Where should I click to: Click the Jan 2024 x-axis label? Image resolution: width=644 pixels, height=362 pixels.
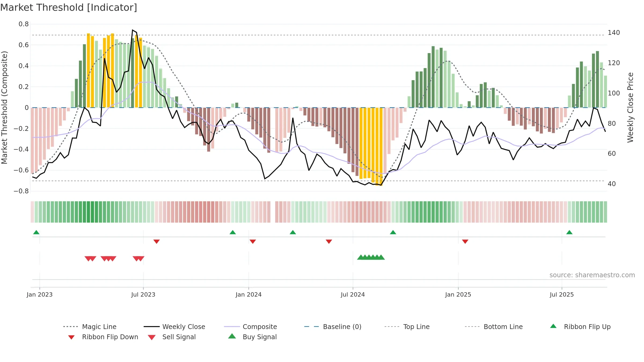[248, 295]
